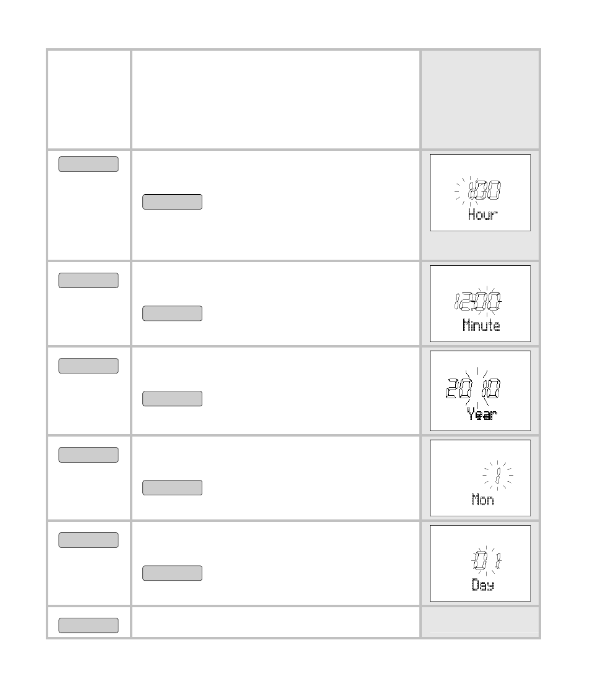This screenshot has width=590, height=700.
Task: Select the 01 Day display image
Action: coord(480,563)
